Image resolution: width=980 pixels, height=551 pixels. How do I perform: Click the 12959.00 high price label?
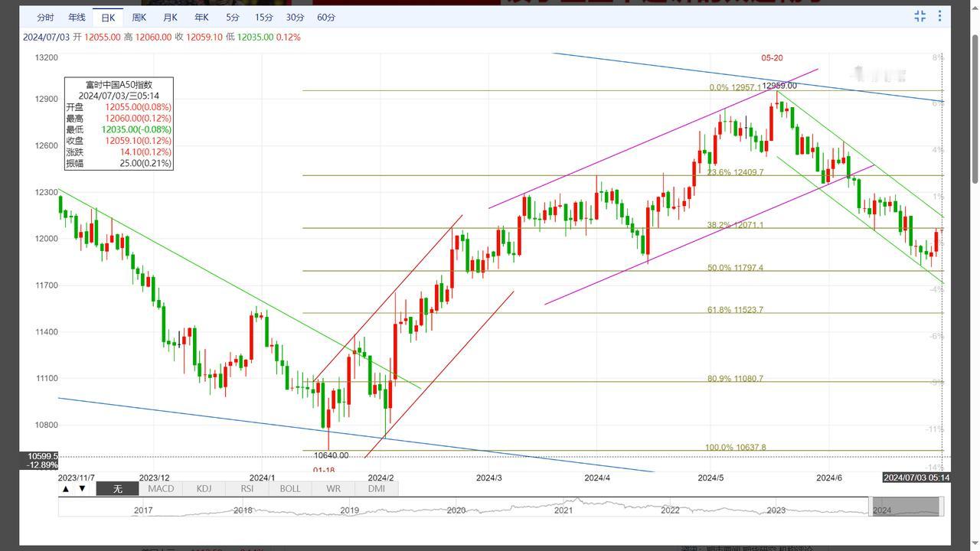pos(779,86)
